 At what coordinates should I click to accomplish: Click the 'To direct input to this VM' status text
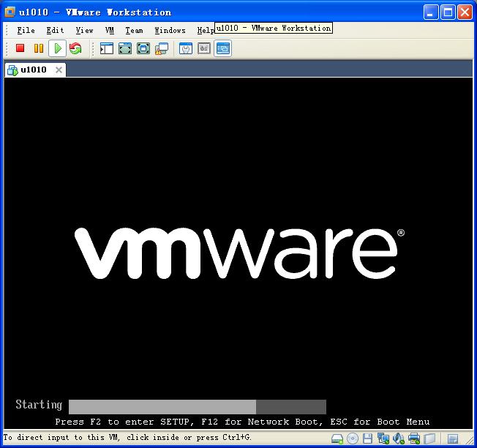pyautogui.click(x=127, y=437)
